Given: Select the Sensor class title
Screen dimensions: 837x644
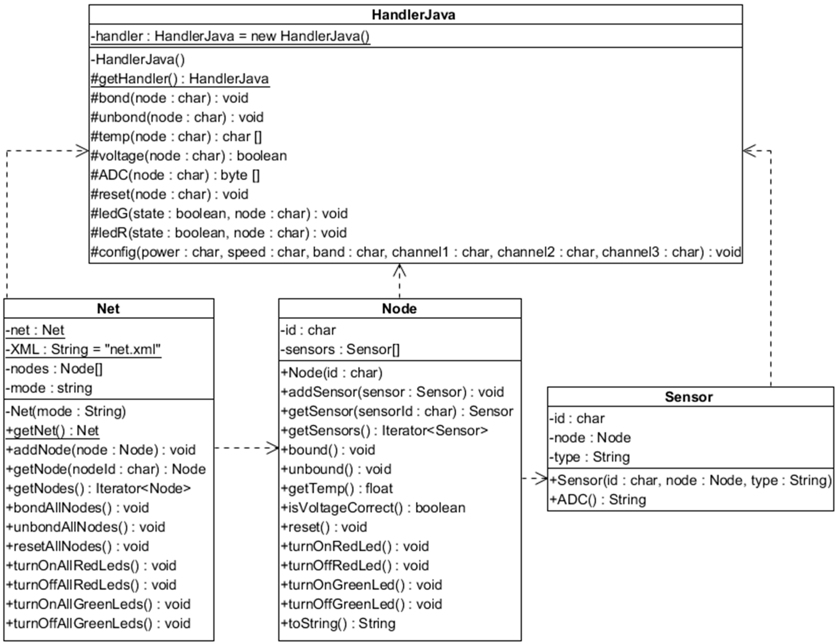Looking at the screenshot, I should [x=689, y=397].
